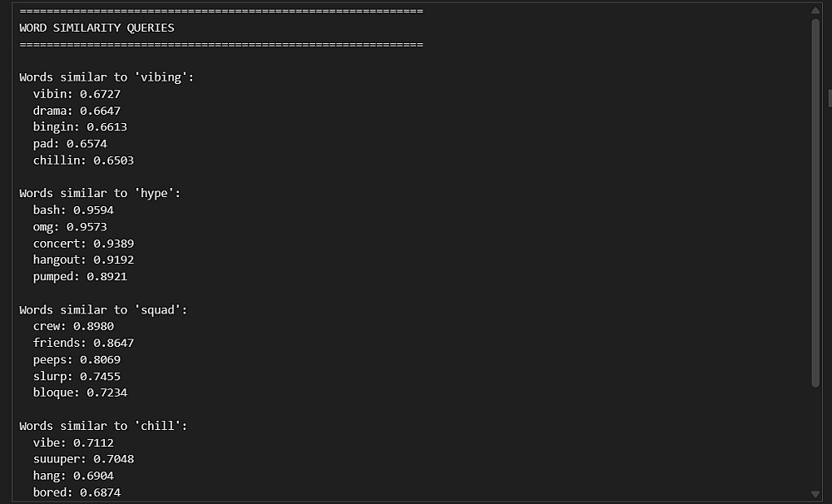This screenshot has width=832, height=504.
Task: Click the 'WORD SIMILARITY QUERIES' heading
Action: pos(97,27)
